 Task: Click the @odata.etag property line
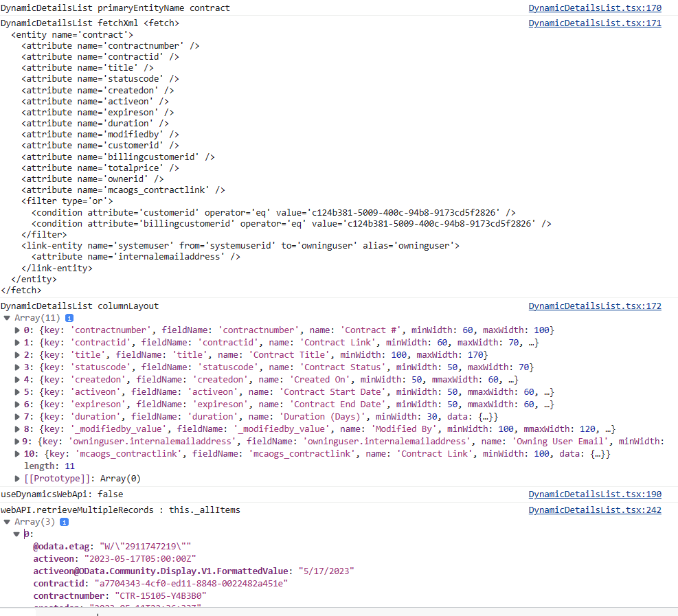(112, 547)
